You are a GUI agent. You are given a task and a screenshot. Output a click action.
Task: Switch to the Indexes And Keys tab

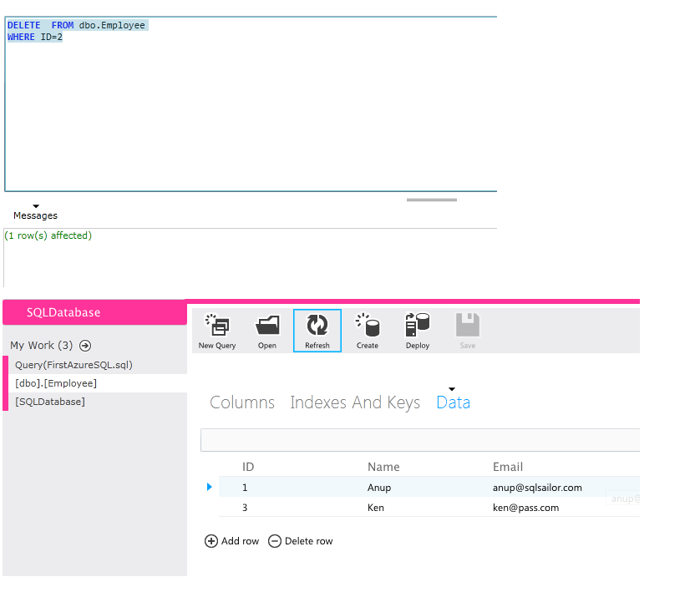pos(355,402)
